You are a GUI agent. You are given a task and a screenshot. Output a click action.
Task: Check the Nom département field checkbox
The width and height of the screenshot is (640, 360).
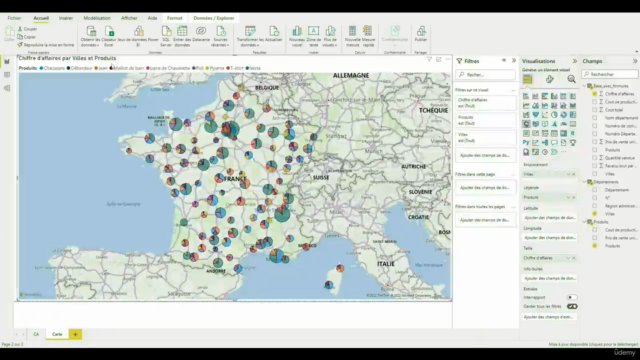click(x=595, y=118)
